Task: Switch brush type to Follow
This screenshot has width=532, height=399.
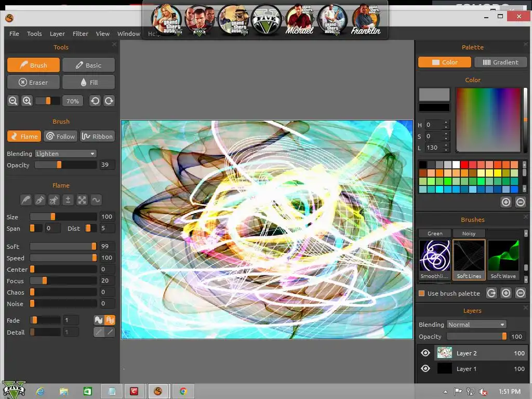Action: [x=60, y=137]
